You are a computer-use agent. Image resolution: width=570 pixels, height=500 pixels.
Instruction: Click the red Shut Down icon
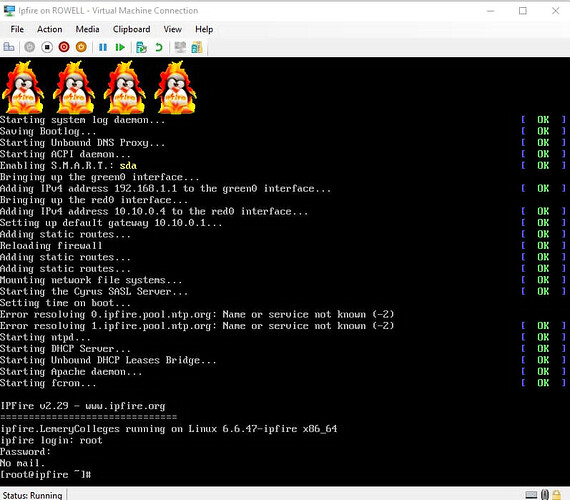(64, 47)
